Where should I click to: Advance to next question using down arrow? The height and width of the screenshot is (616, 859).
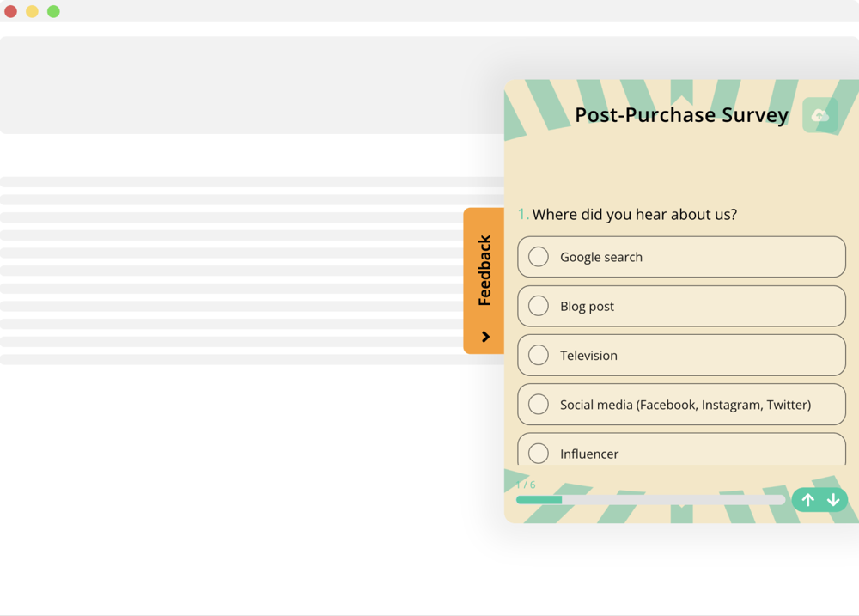(832, 499)
